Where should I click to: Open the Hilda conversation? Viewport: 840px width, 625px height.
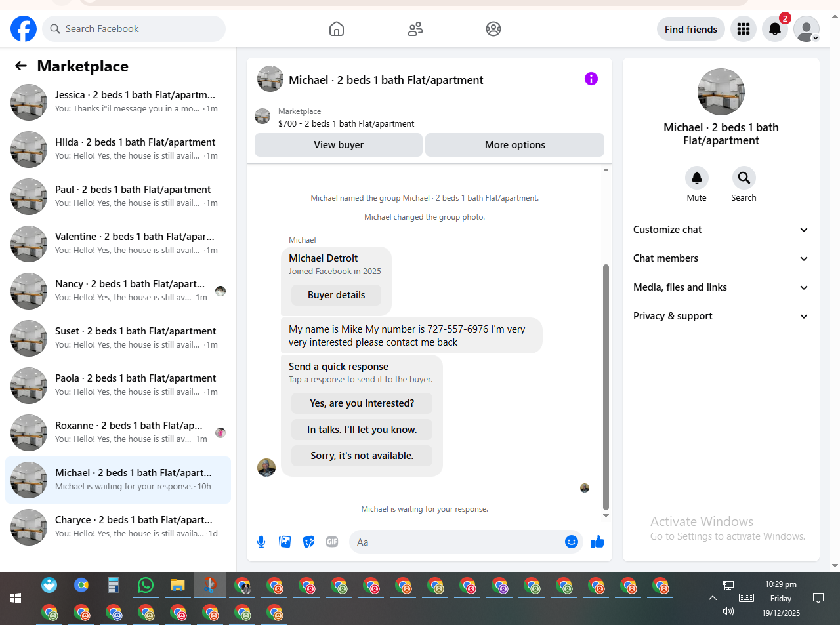(x=118, y=150)
